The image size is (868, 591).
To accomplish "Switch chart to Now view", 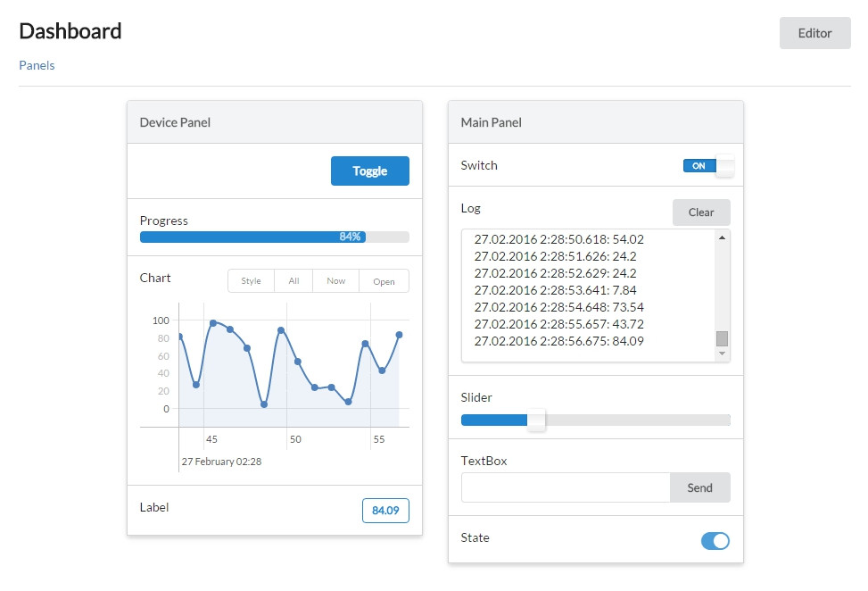I will [335, 281].
